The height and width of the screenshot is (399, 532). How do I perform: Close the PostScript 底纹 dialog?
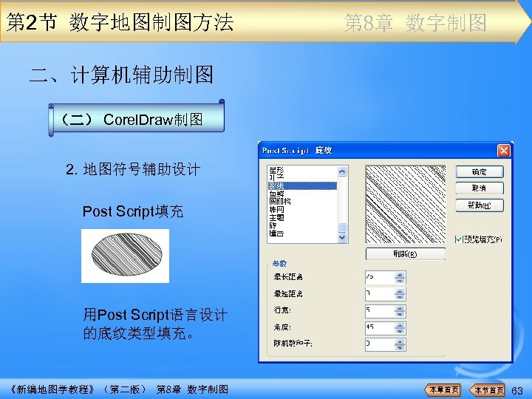(x=504, y=150)
